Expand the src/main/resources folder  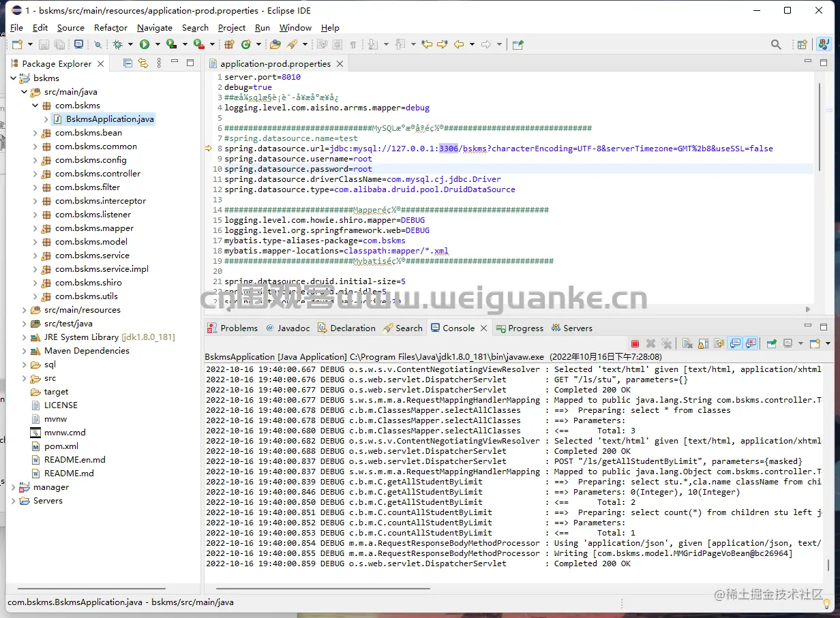click(25, 310)
